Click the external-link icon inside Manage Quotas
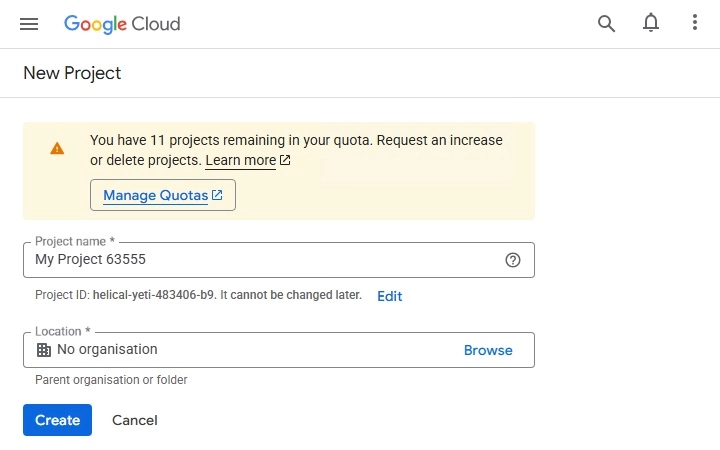The height and width of the screenshot is (450, 720). click(217, 195)
